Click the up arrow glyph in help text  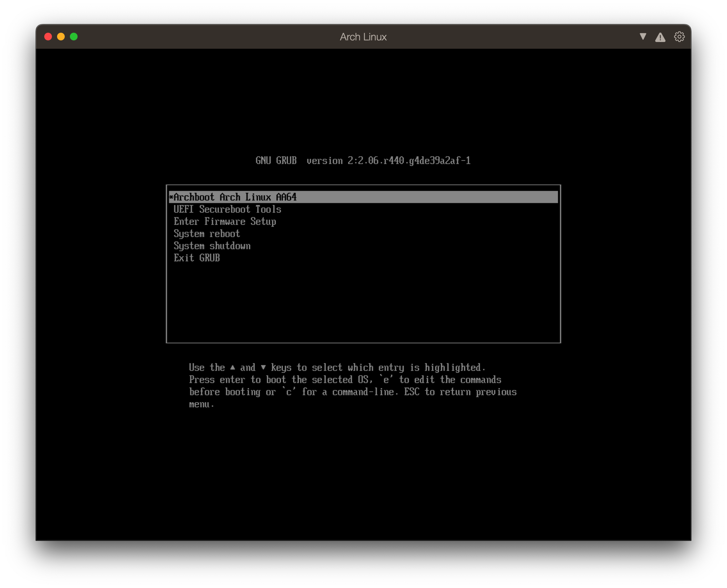(233, 367)
